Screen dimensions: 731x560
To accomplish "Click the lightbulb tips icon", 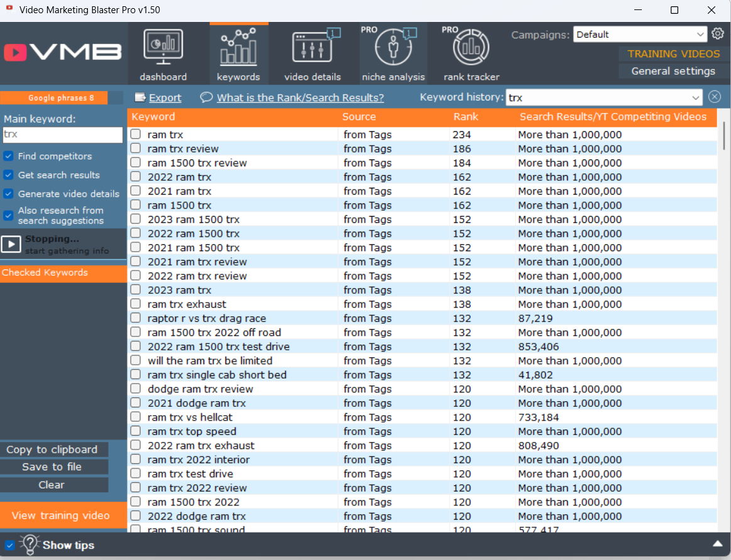I will point(30,544).
